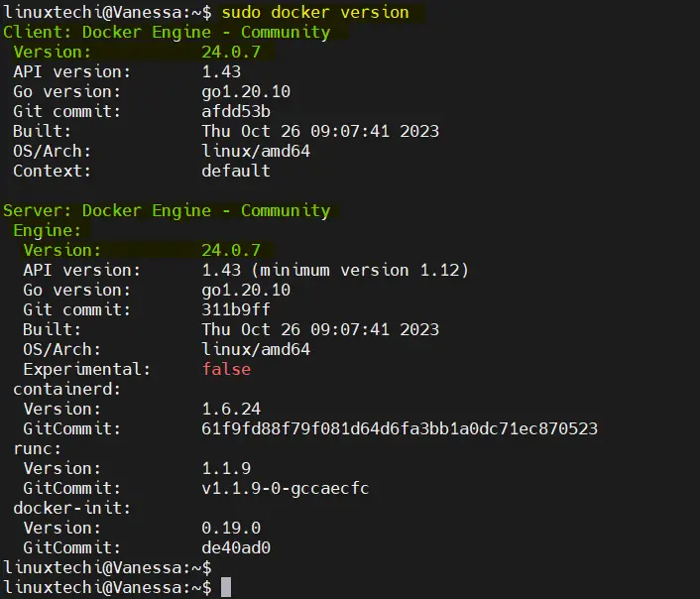Click the terminal cursor block at last prompt
Image resolution: width=700 pixels, height=599 pixels.
(x=226, y=587)
